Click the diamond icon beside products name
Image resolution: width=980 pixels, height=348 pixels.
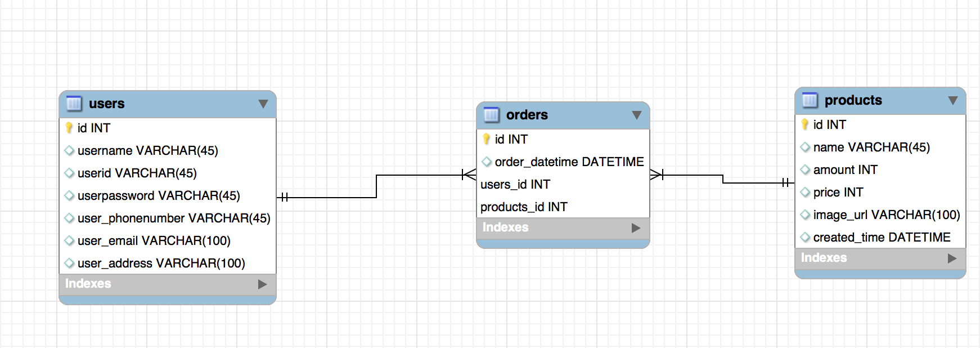pos(805,147)
